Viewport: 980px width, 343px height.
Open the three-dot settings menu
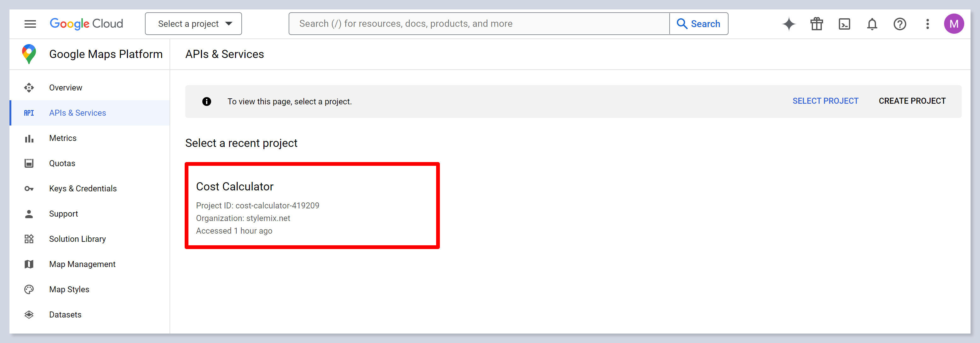coord(927,24)
